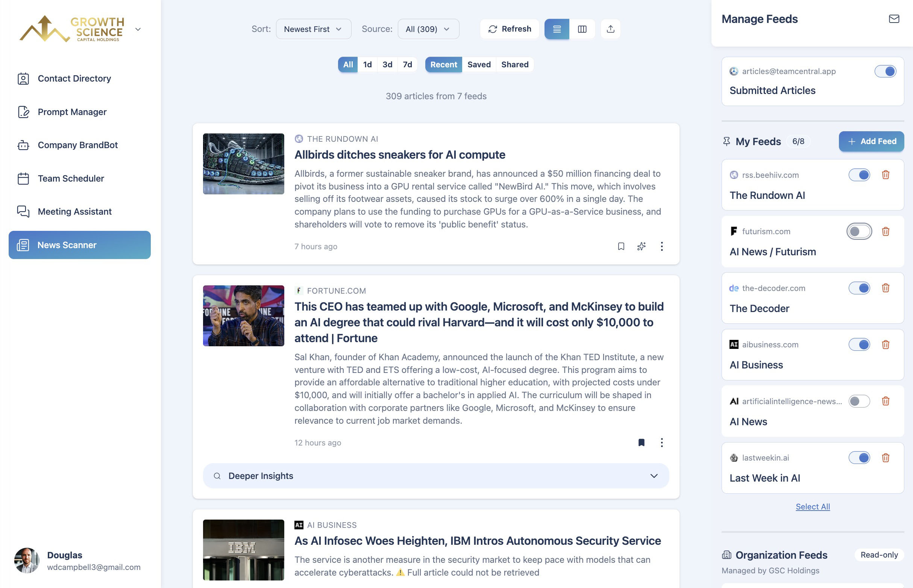Open more options for the Allbirds article
Screen dimensions: 913x588
pyautogui.click(x=661, y=246)
